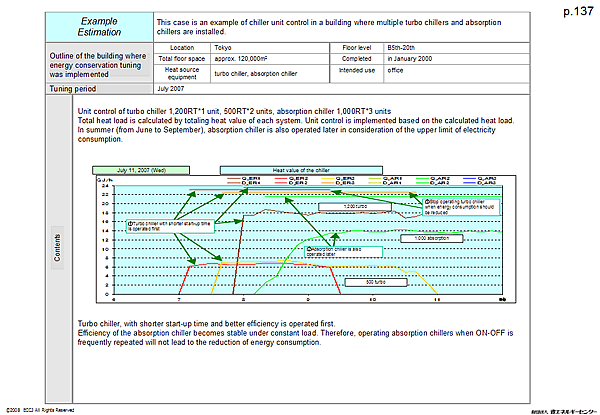The height and width of the screenshot is (415, 600).
Task: Click the 'Outline of the building' description cell
Action: [98, 65]
